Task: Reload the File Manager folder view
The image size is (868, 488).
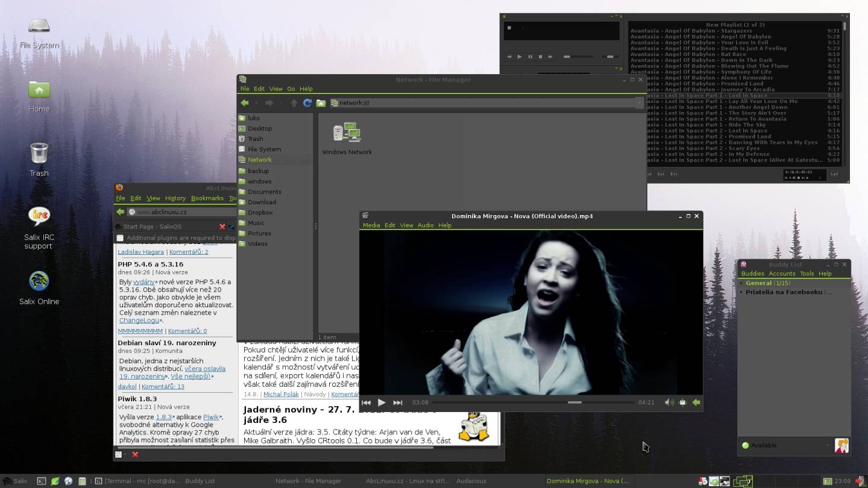Action: point(307,103)
